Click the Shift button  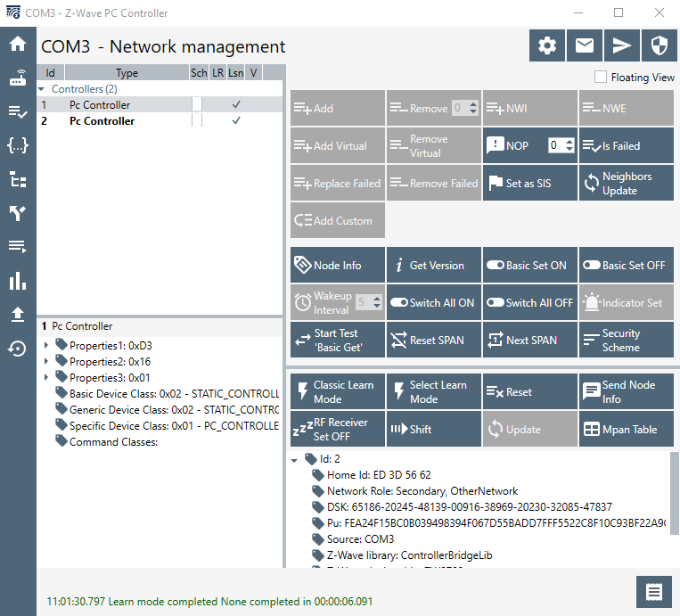[434, 429]
